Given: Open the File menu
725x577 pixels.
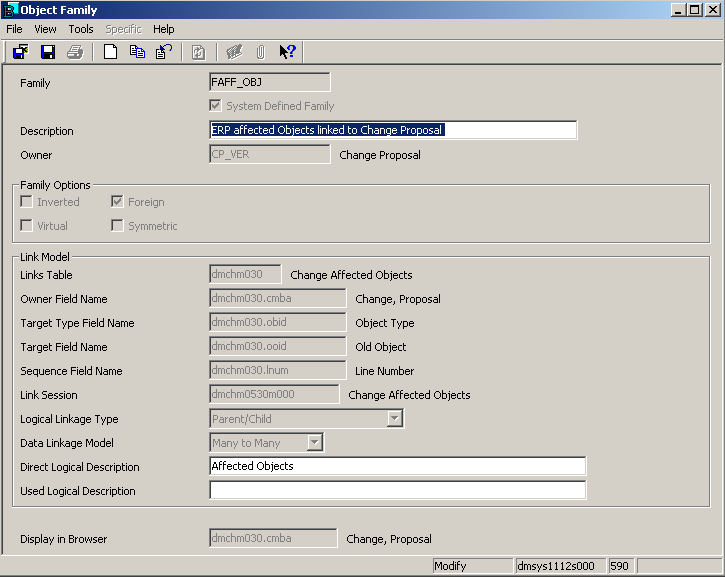Looking at the screenshot, I should tap(14, 29).
